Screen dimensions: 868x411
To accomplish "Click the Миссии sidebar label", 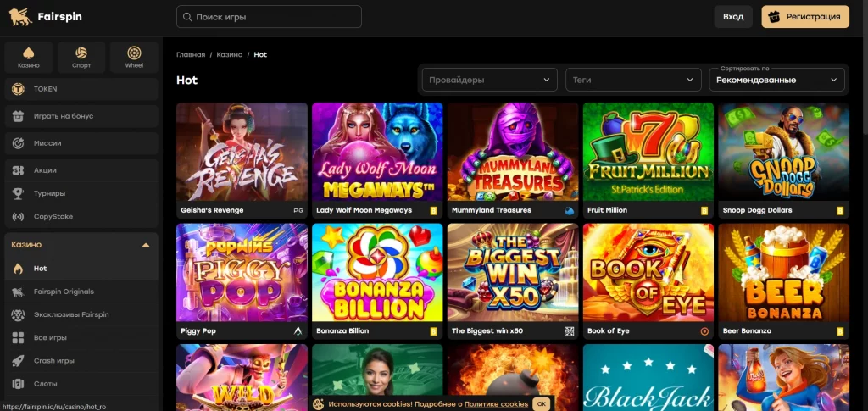I will pos(47,143).
